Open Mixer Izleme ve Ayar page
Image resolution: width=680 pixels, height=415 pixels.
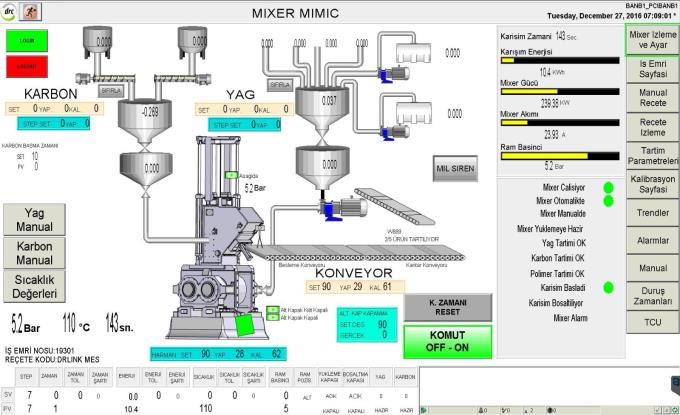[x=653, y=40]
